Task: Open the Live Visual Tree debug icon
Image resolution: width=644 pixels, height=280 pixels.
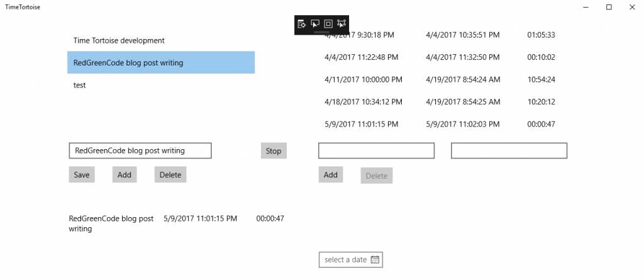Action: 302,24
